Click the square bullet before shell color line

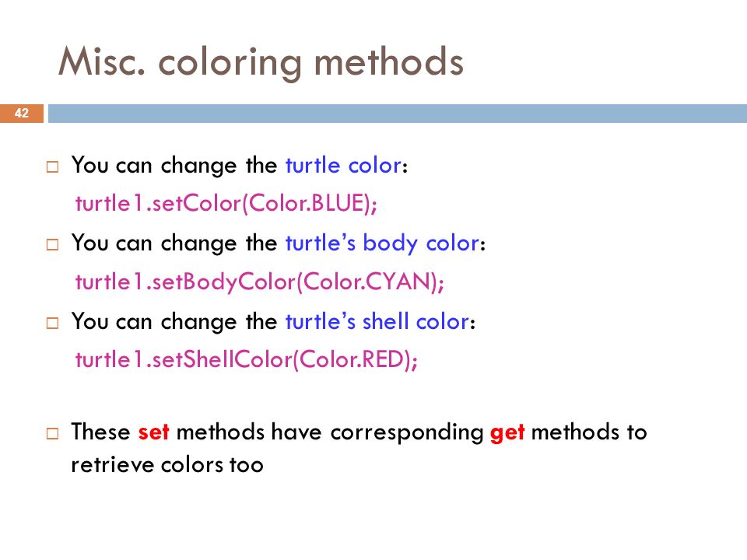tap(52, 324)
